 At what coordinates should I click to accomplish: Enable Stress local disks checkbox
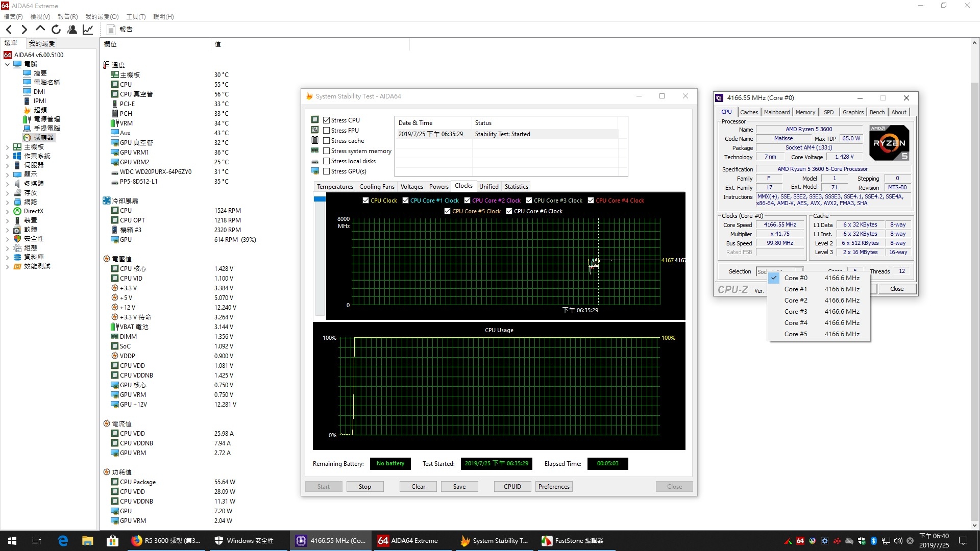point(327,161)
